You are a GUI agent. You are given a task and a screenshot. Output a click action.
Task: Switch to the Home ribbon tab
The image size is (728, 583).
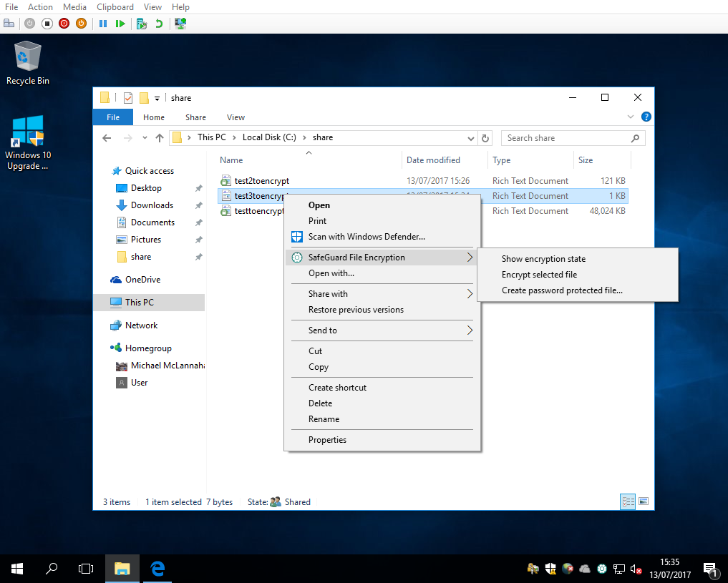point(154,117)
